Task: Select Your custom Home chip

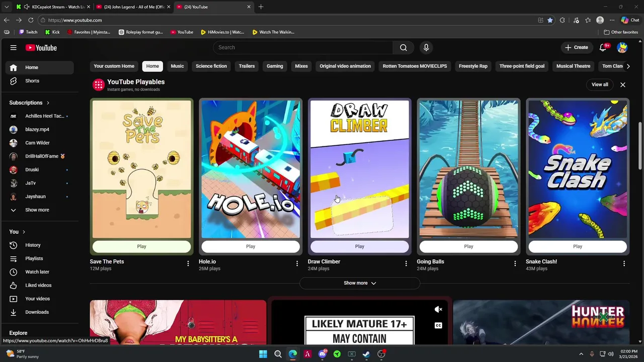Action: point(114,66)
